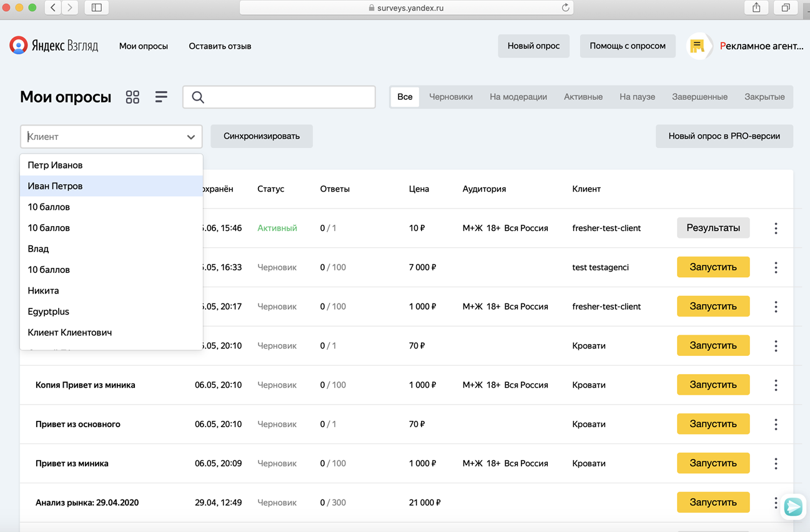Click the magnifier icon in search field

pyautogui.click(x=198, y=97)
